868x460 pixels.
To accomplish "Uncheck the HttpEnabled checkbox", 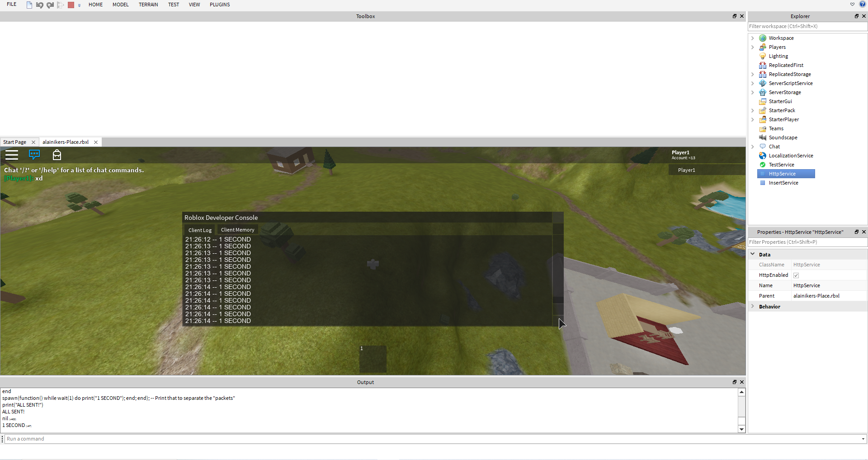I will point(796,275).
